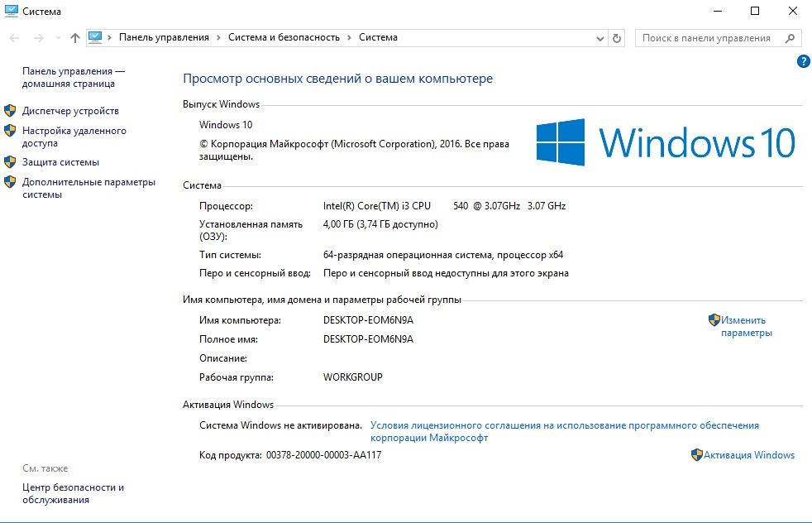This screenshot has width=812, height=523.
Task: Close the Система window
Action: click(793, 11)
